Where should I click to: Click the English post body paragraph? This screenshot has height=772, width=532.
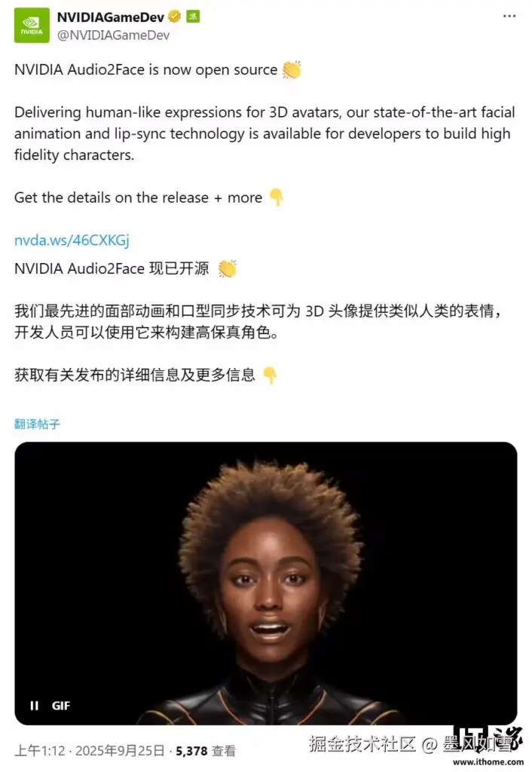(x=264, y=133)
